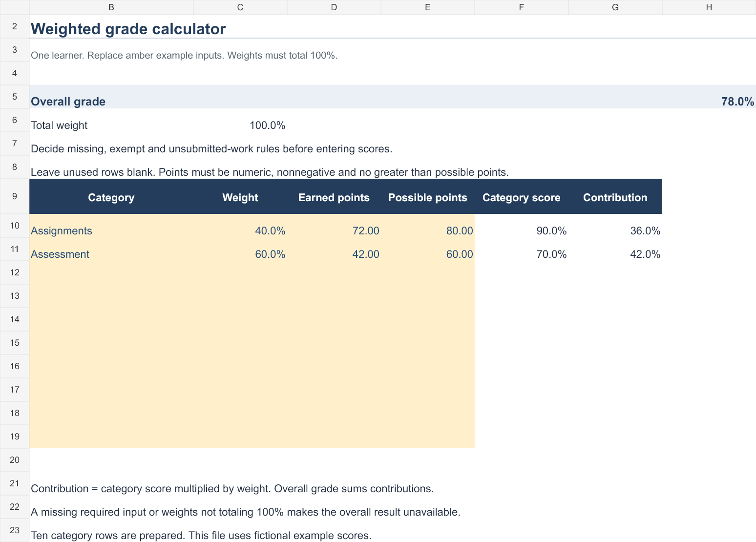
Task: Select column F header
Action: [522, 7]
